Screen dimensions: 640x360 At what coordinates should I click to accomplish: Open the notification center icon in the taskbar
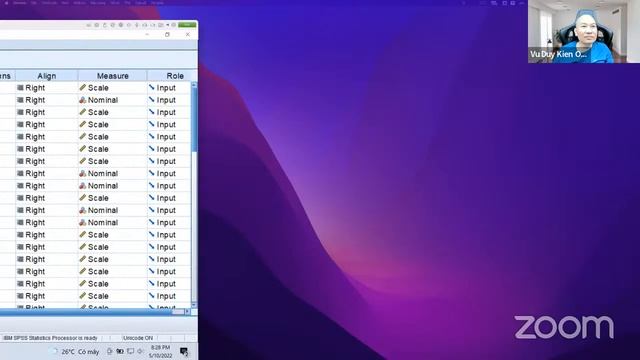coord(184,351)
